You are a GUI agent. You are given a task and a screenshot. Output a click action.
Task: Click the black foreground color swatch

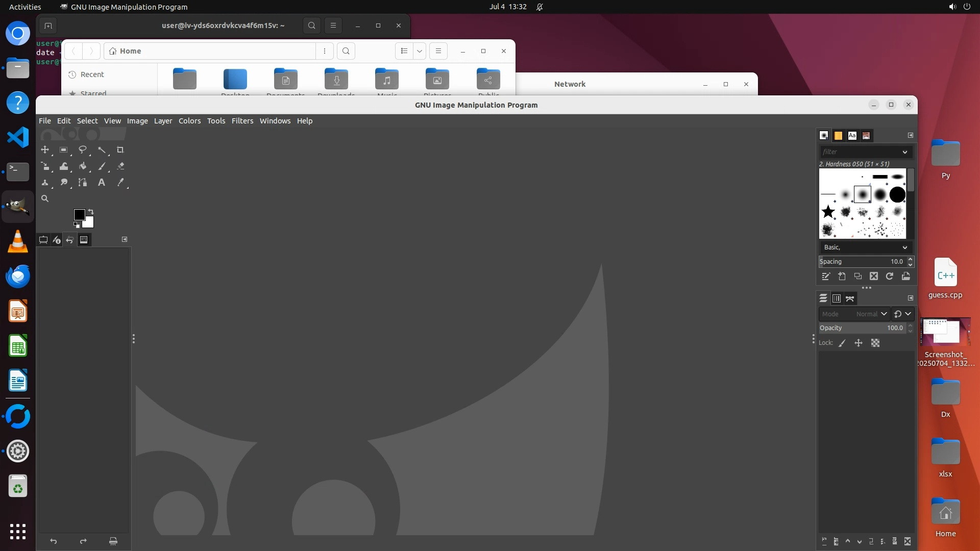79,215
